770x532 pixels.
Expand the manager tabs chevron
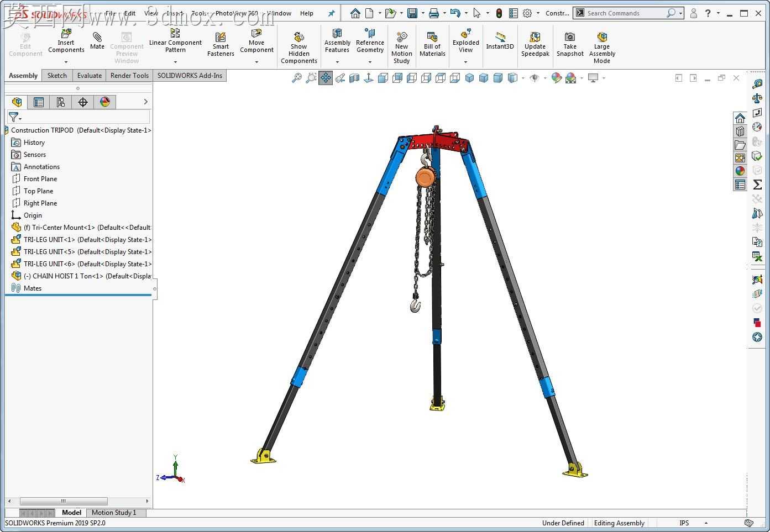tap(145, 102)
